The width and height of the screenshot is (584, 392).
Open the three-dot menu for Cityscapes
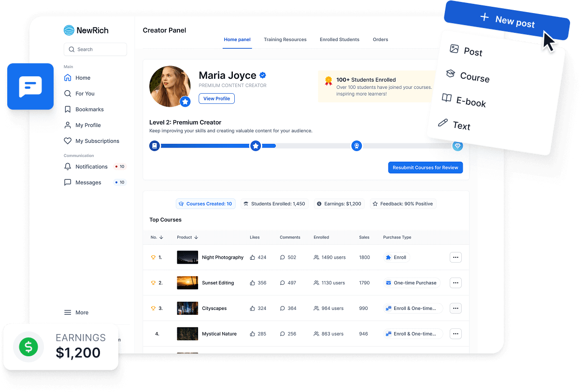click(455, 308)
